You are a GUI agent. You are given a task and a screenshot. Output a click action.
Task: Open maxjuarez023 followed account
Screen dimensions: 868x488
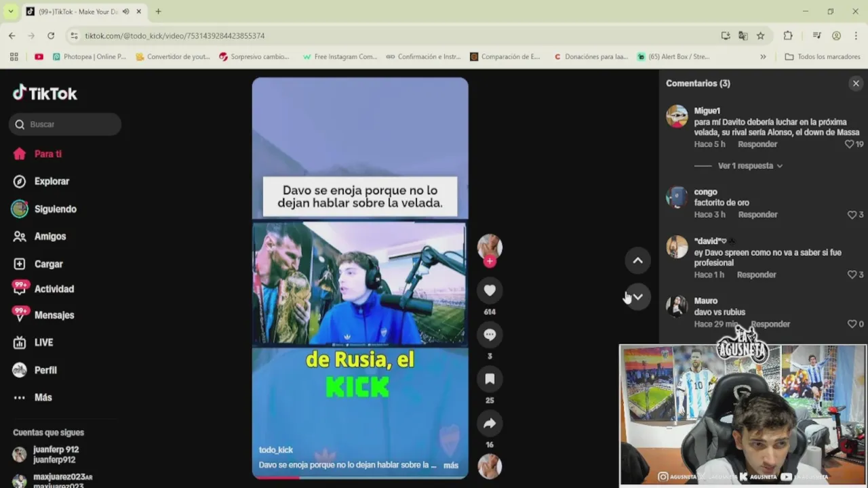(52, 480)
